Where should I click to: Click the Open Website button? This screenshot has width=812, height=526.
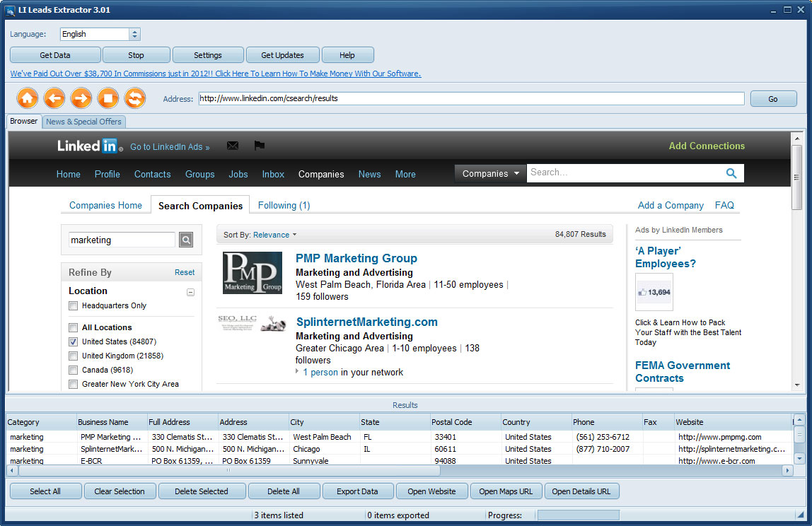click(432, 491)
